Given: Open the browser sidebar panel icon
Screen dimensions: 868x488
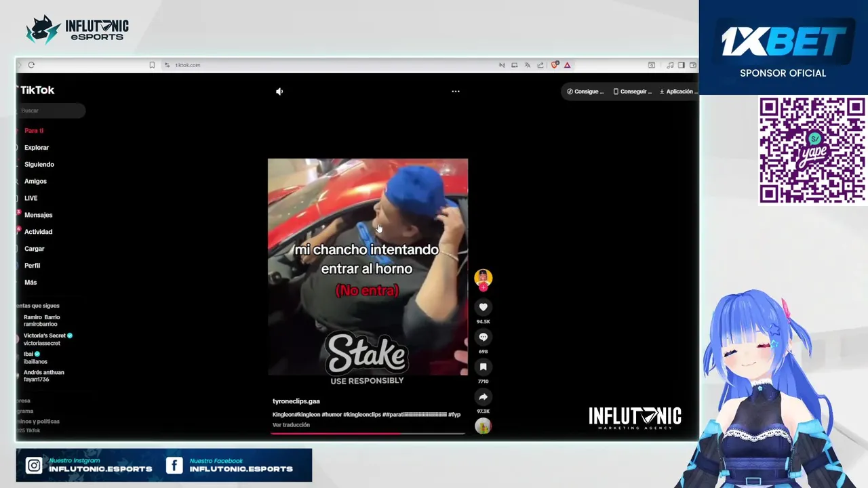Looking at the screenshot, I should 682,65.
